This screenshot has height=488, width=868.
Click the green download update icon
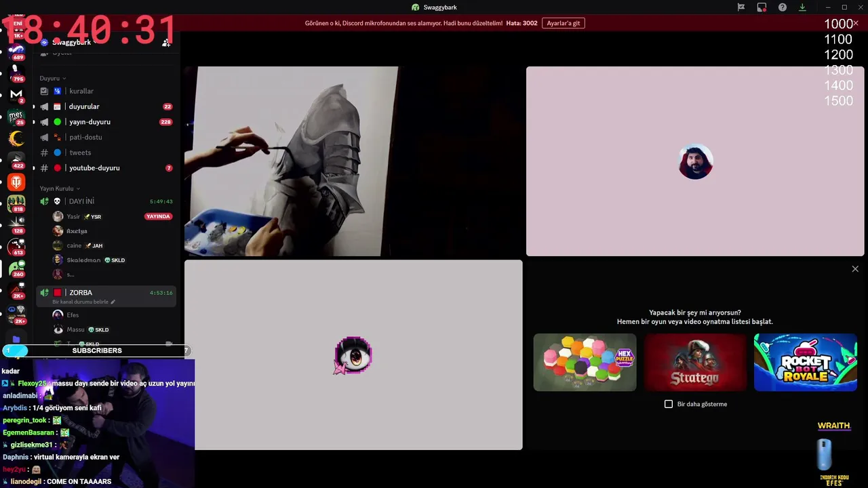802,7
